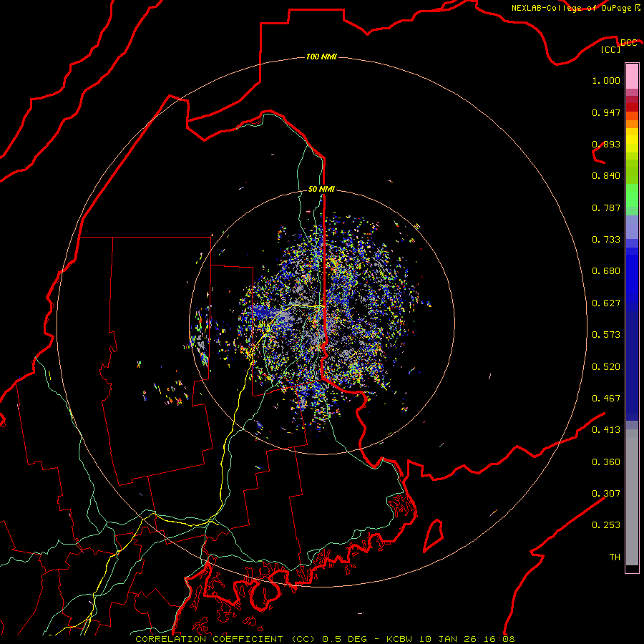Image resolution: width=644 pixels, height=644 pixels.
Task: Click the 50 NMI range ring label
Action: pyautogui.click(x=321, y=189)
